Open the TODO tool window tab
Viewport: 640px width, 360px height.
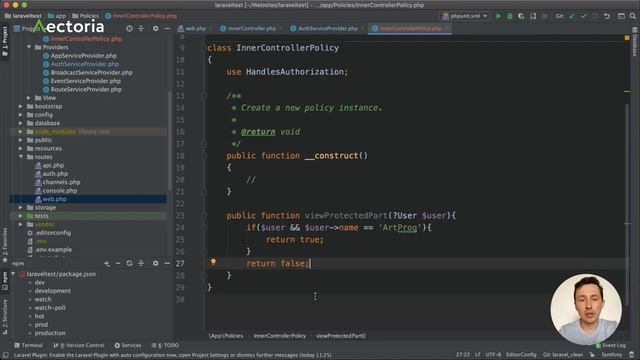coord(165,345)
